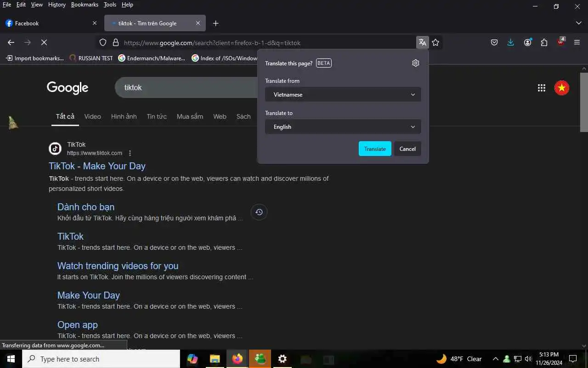Screen dimensions: 588x368
Task: Open the Google apps grid icon
Action: (x=542, y=88)
